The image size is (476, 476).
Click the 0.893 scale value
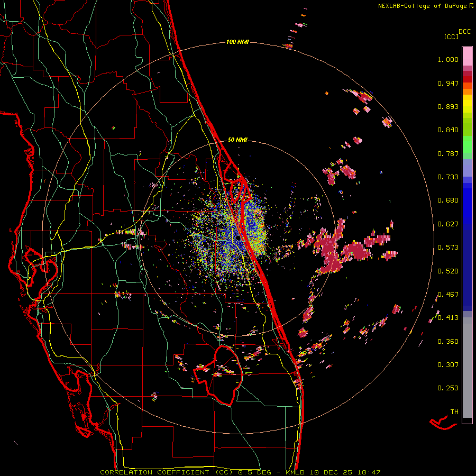click(x=448, y=106)
